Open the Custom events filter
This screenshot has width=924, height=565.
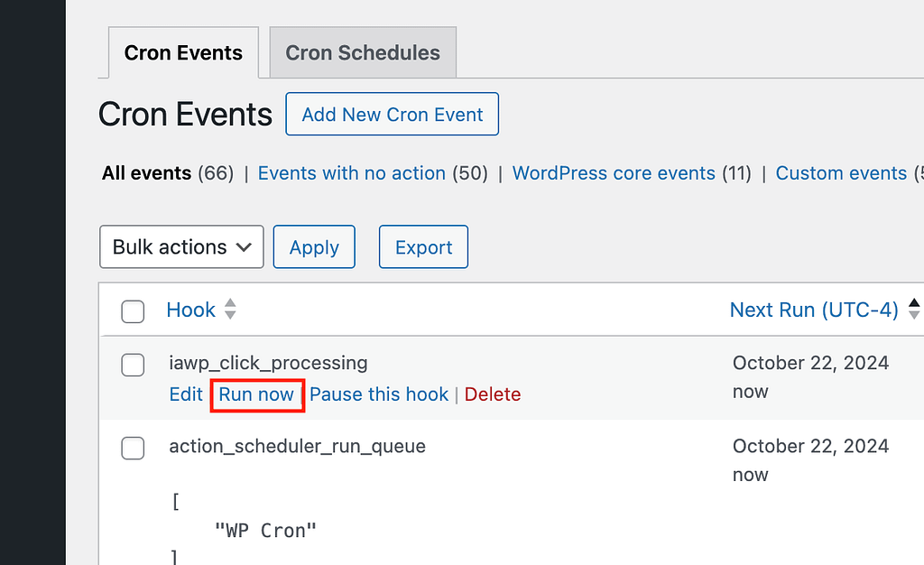841,172
